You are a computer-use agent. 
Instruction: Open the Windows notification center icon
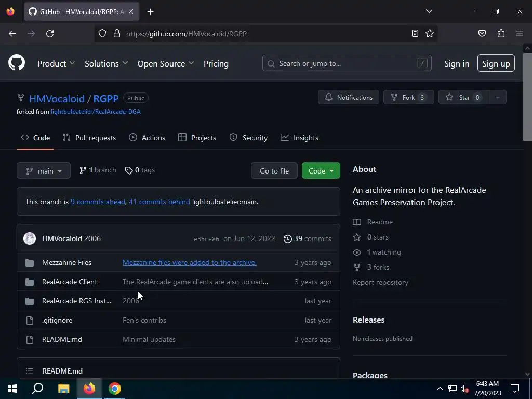click(515, 389)
